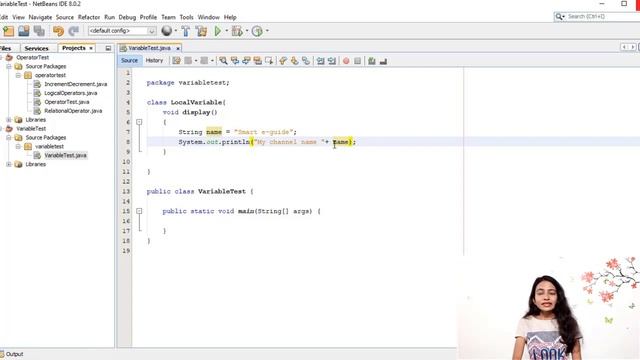Collapse the variabletest package node
The width and height of the screenshot is (640, 360).
coord(18,146)
